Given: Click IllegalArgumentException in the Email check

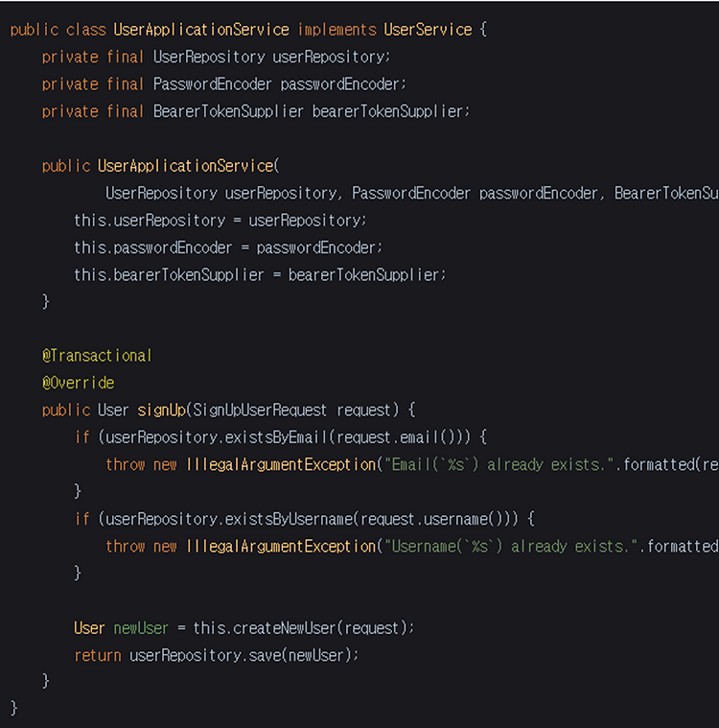Looking at the screenshot, I should pyautogui.click(x=280, y=465).
